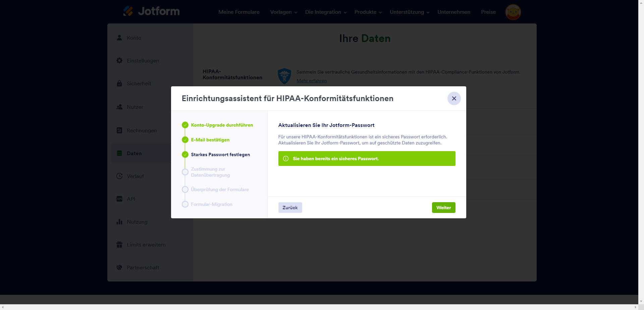Click the vertical scrollbar up arrow
Screen dimensions: 644x310
pyautogui.click(x=641, y=3)
